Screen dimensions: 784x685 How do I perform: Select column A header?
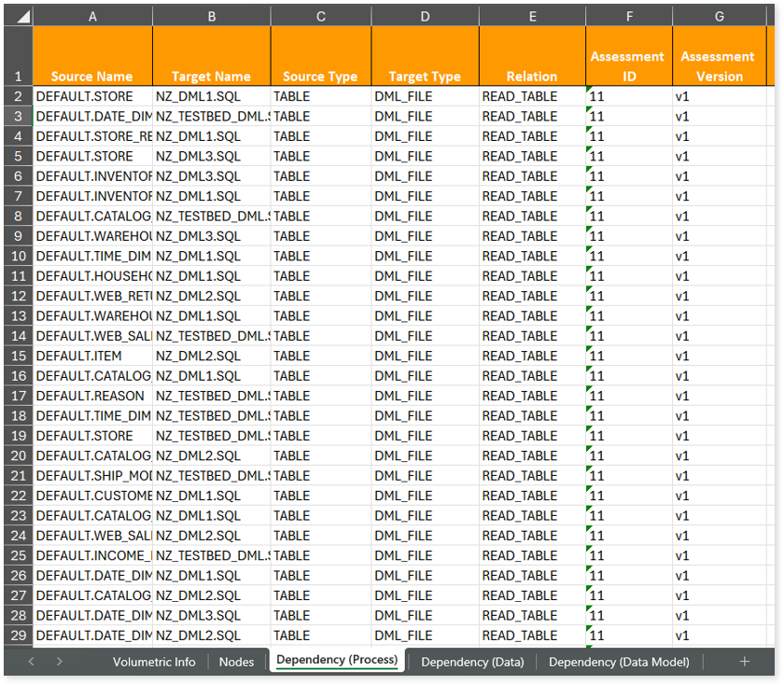click(92, 17)
